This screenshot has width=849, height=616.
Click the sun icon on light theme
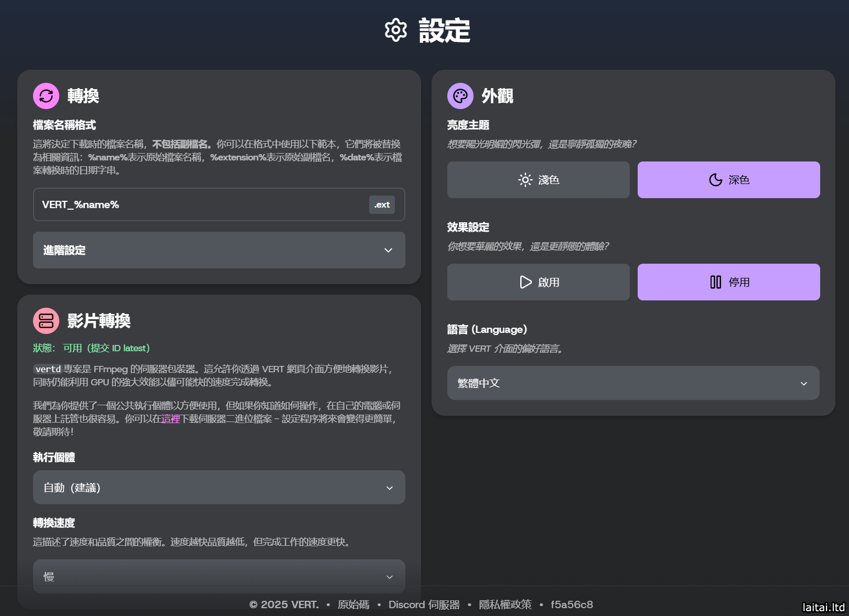pyautogui.click(x=525, y=180)
